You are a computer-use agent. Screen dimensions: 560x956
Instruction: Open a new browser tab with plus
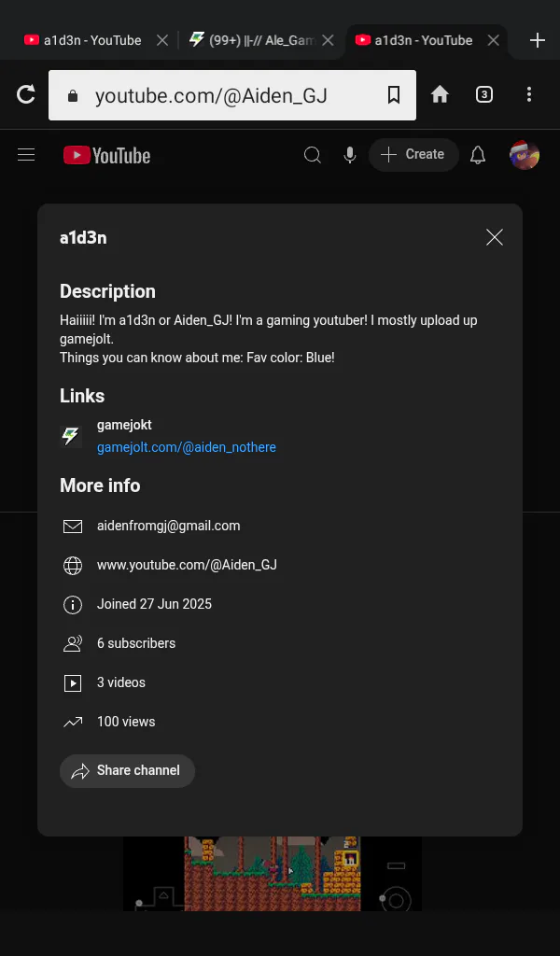537,41
